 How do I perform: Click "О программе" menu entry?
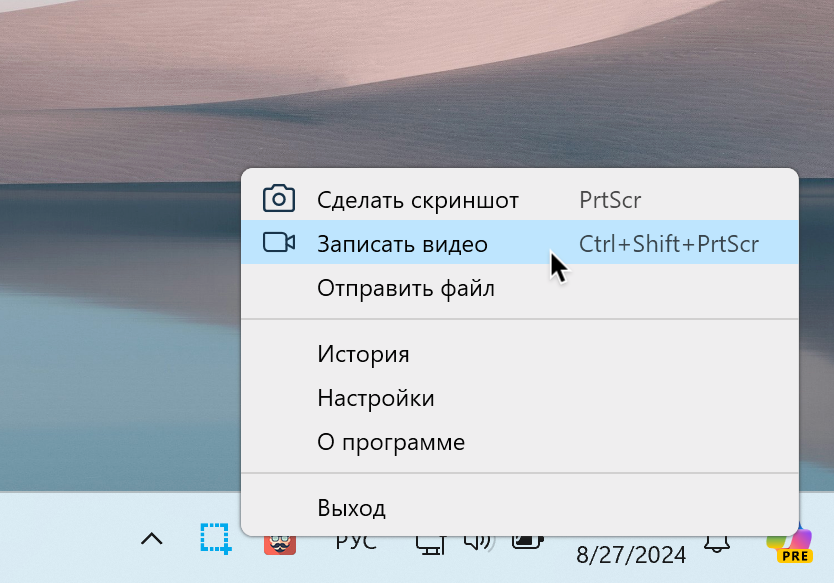coord(390,441)
